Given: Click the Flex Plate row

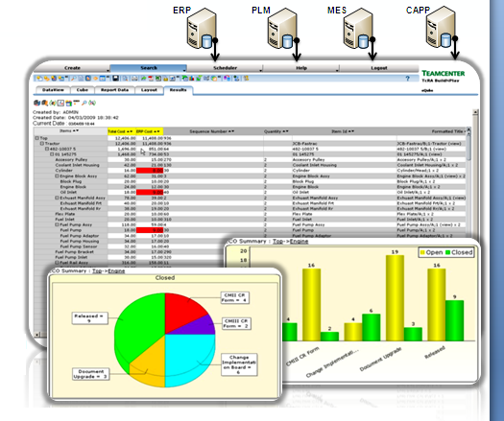Looking at the screenshot, I should [x=250, y=214].
